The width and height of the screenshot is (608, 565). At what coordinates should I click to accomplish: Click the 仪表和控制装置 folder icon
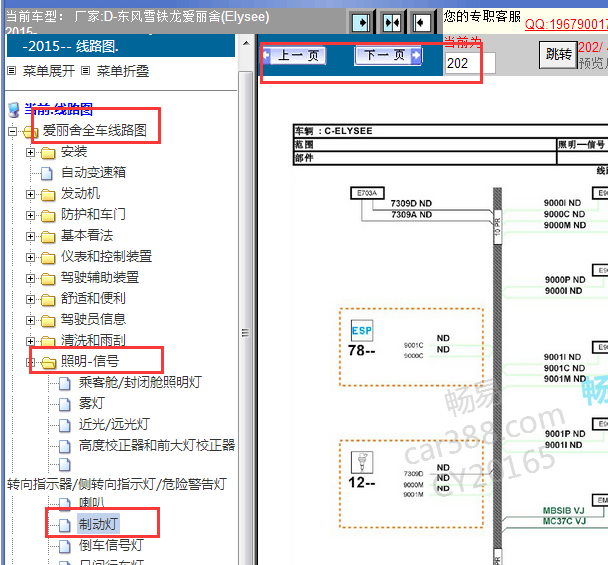48,257
